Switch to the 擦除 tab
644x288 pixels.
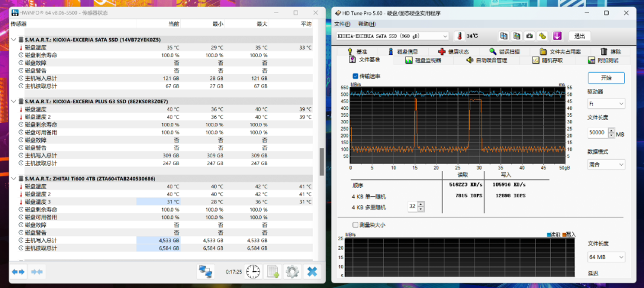[x=611, y=52]
